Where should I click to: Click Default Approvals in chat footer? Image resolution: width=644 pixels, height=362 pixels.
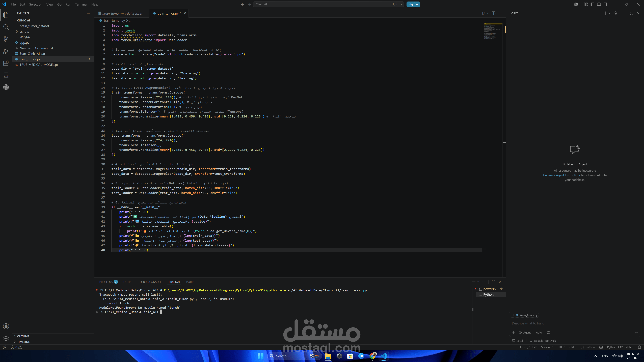543,341
